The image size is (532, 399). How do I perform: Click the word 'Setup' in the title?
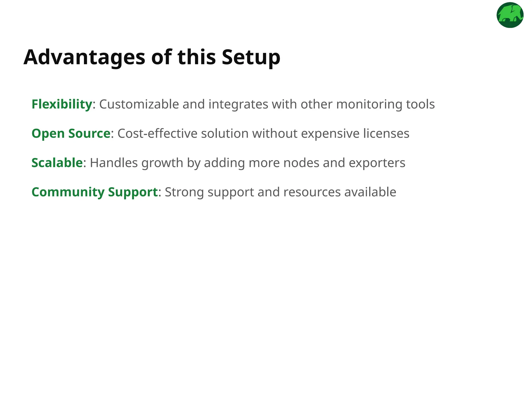[251, 58]
